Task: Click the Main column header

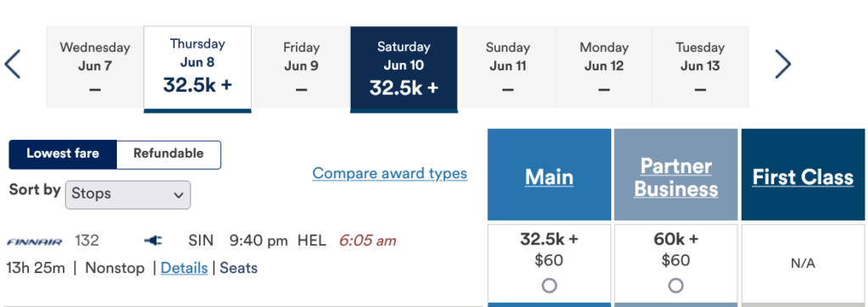Action: pos(549,175)
